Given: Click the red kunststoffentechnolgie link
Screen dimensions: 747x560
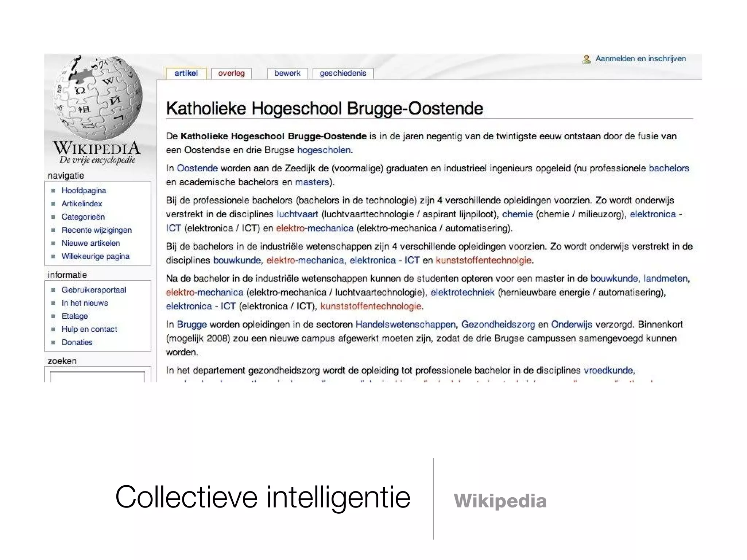Looking at the screenshot, I should point(484,260).
